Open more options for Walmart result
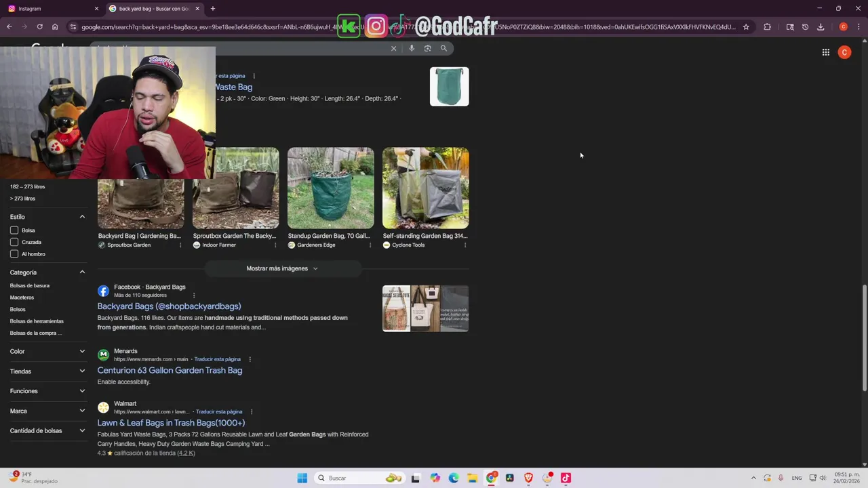The image size is (868, 488). pyautogui.click(x=252, y=411)
